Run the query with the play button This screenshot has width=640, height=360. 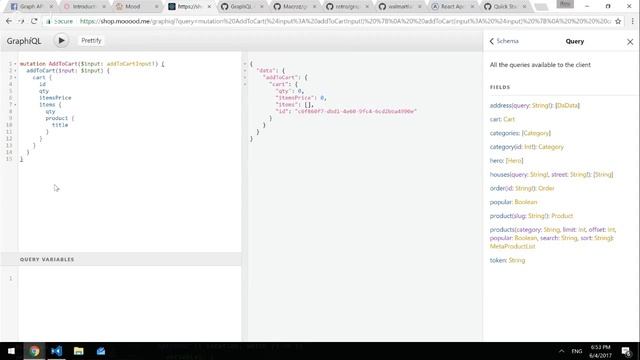(x=61, y=40)
